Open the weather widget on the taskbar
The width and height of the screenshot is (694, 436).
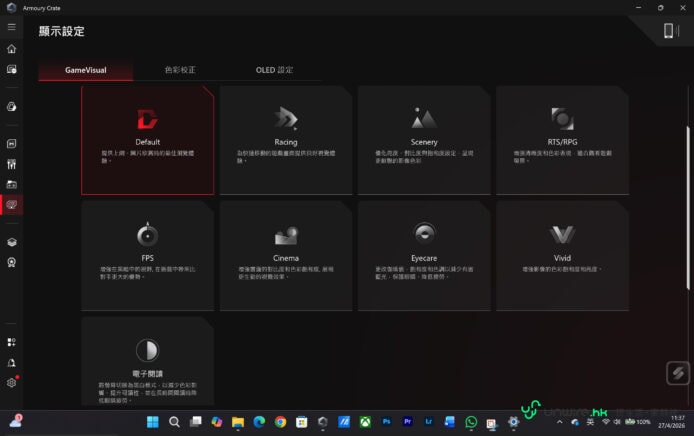(16, 421)
